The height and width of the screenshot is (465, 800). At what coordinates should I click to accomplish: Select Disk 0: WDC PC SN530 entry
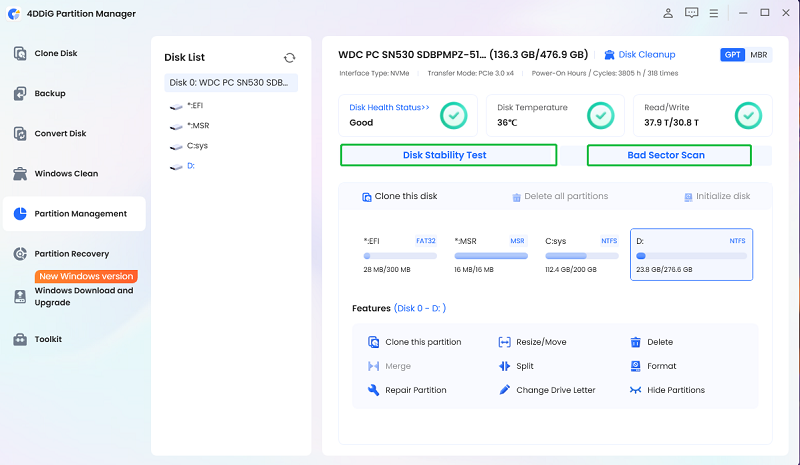[x=231, y=83]
